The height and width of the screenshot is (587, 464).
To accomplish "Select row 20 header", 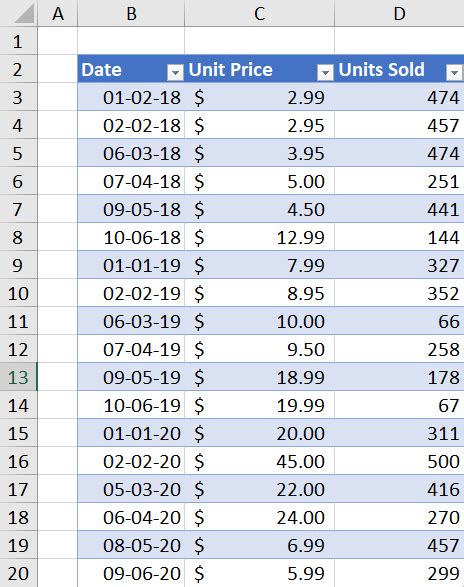I will click(18, 573).
